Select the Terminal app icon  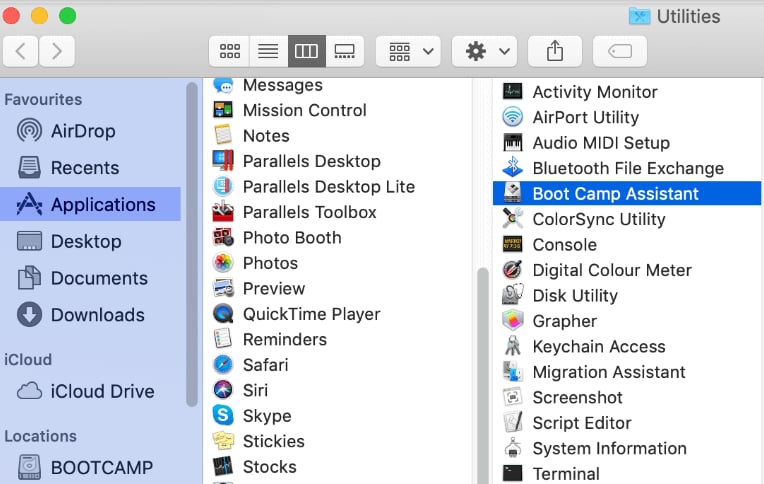click(x=513, y=473)
